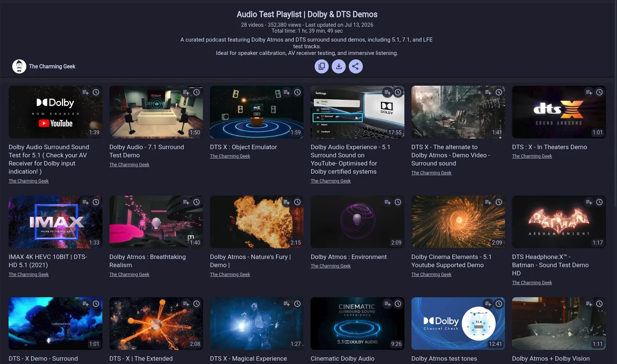This screenshot has height=364, width=617.
Task: Open the Dolby Atmos Breathtaking Realism title
Action: (x=148, y=261)
